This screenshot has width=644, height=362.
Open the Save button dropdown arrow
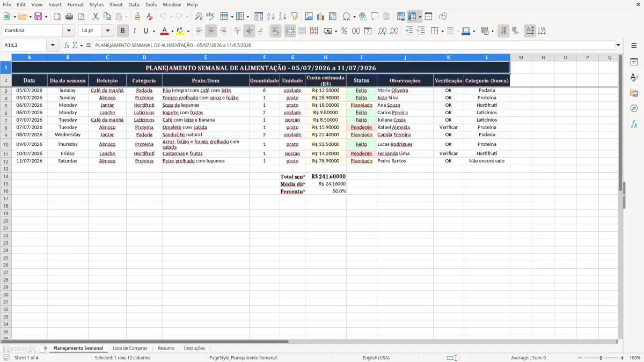tap(46, 17)
